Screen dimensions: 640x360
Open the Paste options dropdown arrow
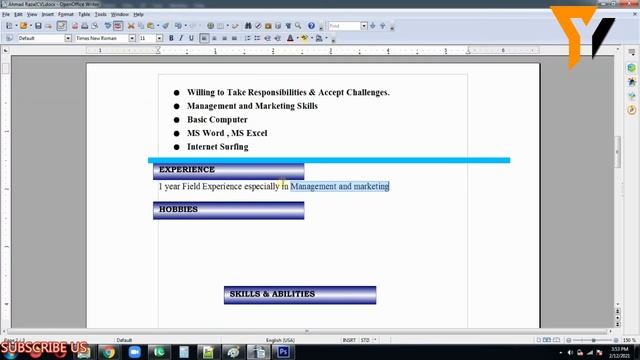(158, 26)
